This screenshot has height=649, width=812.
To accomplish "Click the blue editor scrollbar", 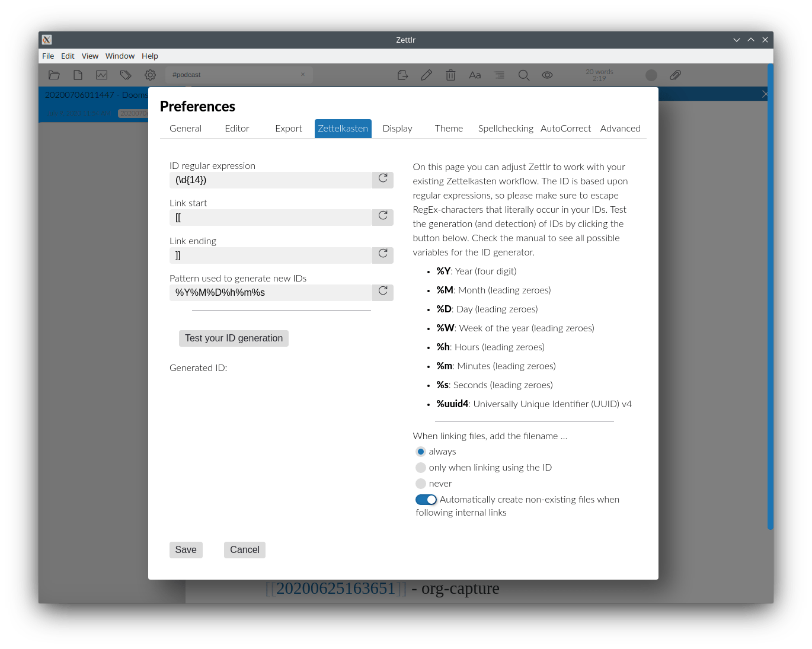I will point(771,296).
